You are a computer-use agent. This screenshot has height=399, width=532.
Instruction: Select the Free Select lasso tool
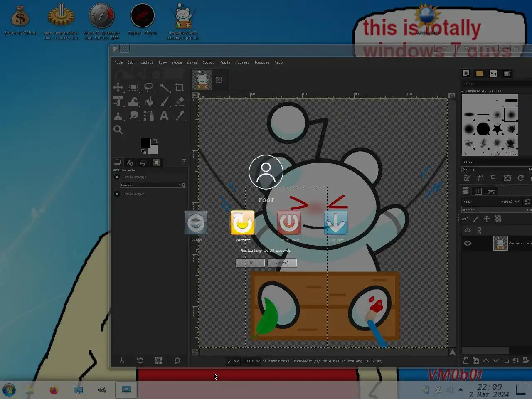(149, 88)
